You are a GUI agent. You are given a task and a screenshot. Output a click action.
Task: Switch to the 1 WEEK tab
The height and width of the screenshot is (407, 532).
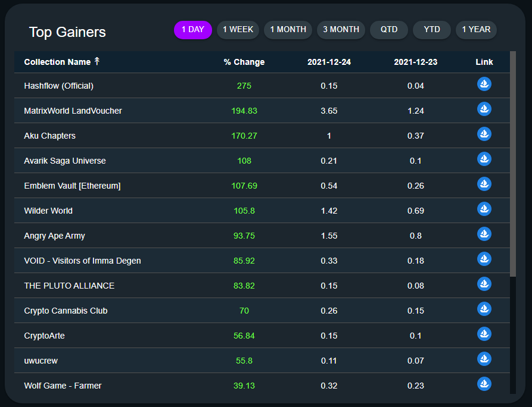click(x=238, y=30)
